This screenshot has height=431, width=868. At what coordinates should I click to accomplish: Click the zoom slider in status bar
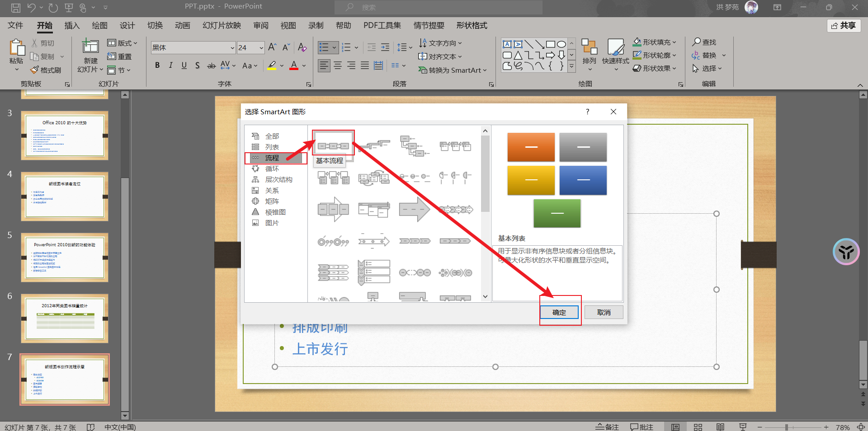click(787, 427)
